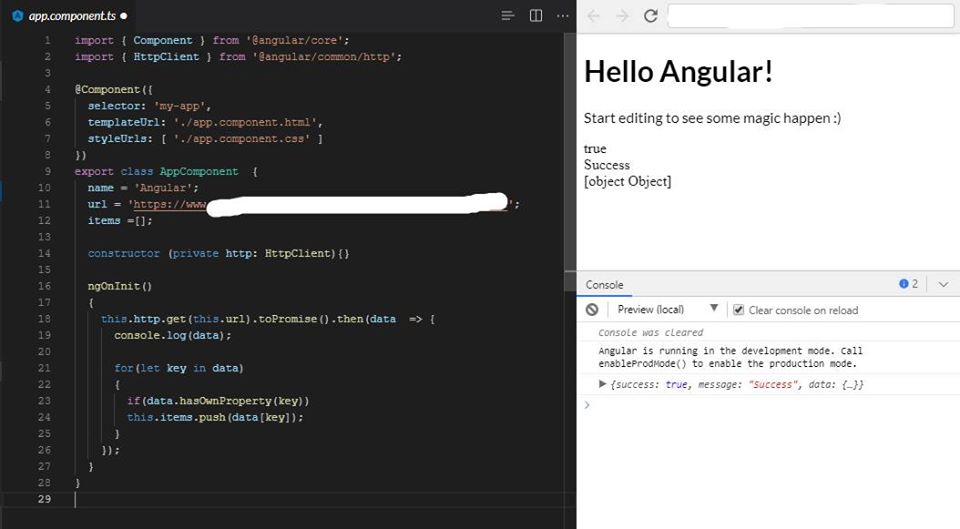Click 'selector' property in the code
Viewport: 960px width, 529px height.
[114, 105]
